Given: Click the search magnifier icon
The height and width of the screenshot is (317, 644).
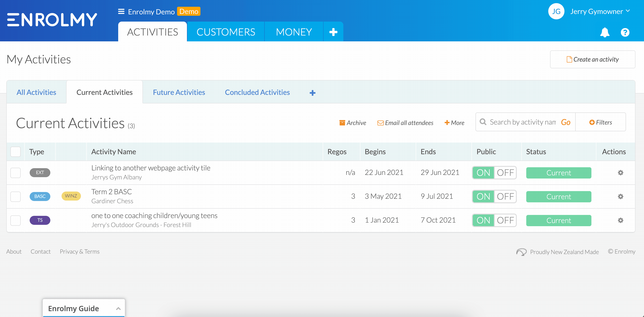Looking at the screenshot, I should (x=483, y=122).
